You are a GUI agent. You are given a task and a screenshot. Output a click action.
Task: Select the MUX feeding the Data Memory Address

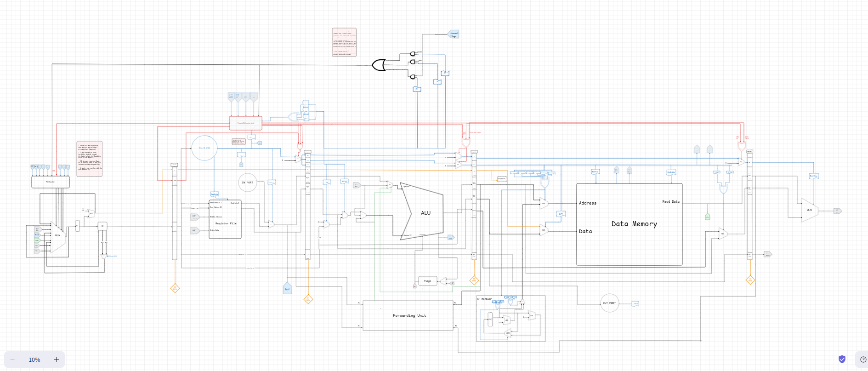coord(544,203)
